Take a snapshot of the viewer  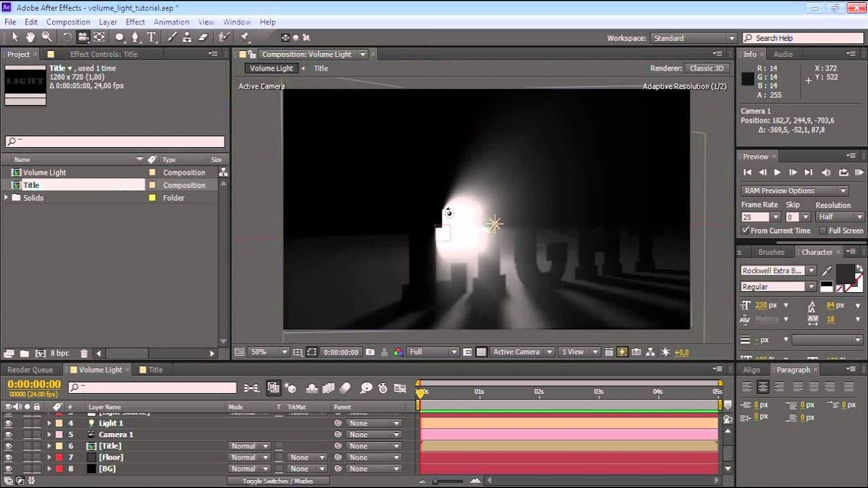[370, 352]
